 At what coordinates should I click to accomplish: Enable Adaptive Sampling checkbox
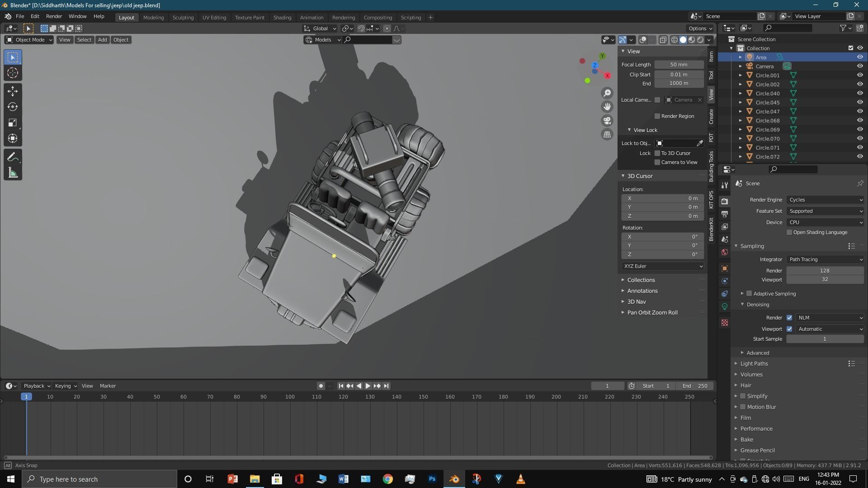[749, 294]
